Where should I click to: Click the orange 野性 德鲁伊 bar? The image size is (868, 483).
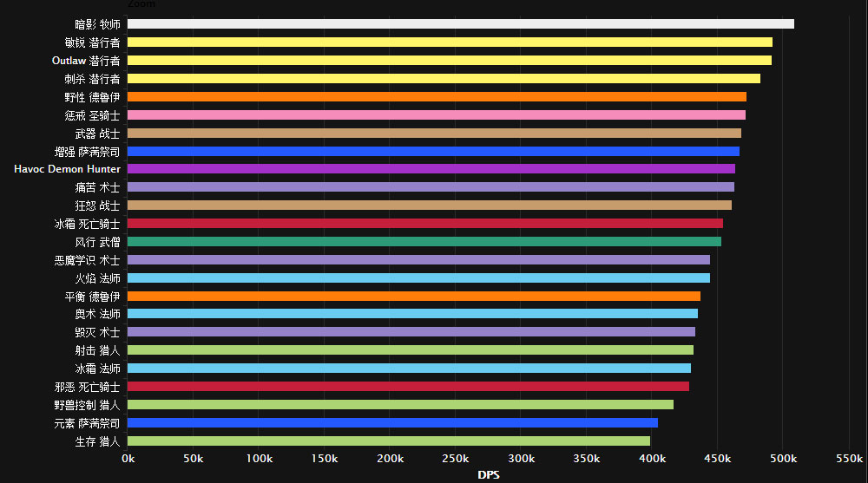click(437, 97)
